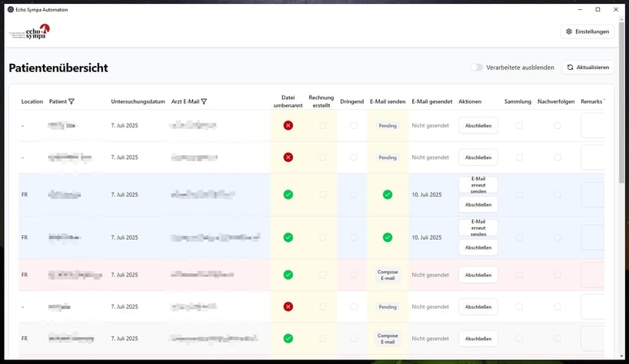
Task: Tick the Nachverfolgen checkbox in the first row
Action: point(557,125)
